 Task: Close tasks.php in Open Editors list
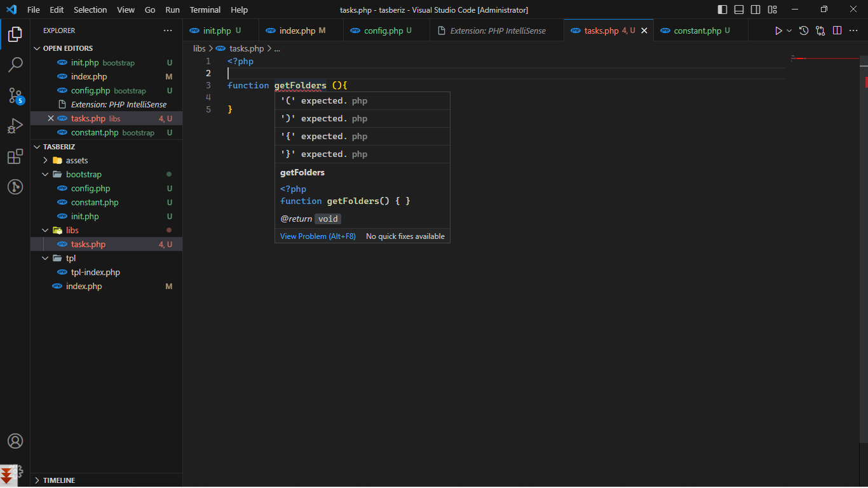point(51,118)
